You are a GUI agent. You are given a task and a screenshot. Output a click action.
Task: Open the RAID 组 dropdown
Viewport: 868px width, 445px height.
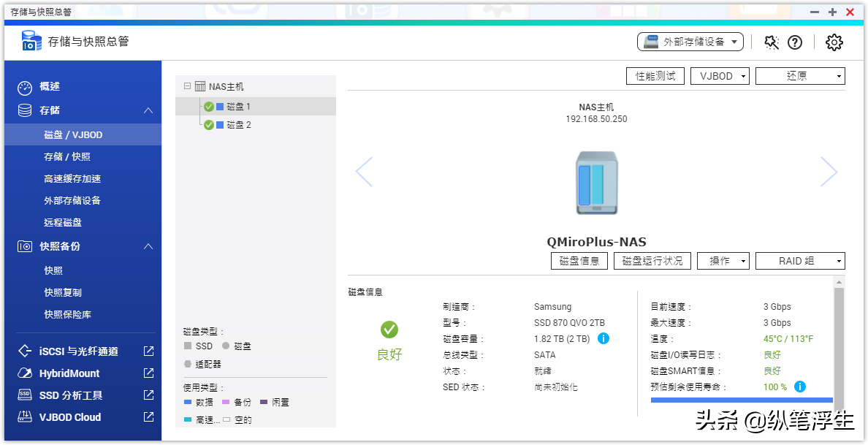pos(800,261)
